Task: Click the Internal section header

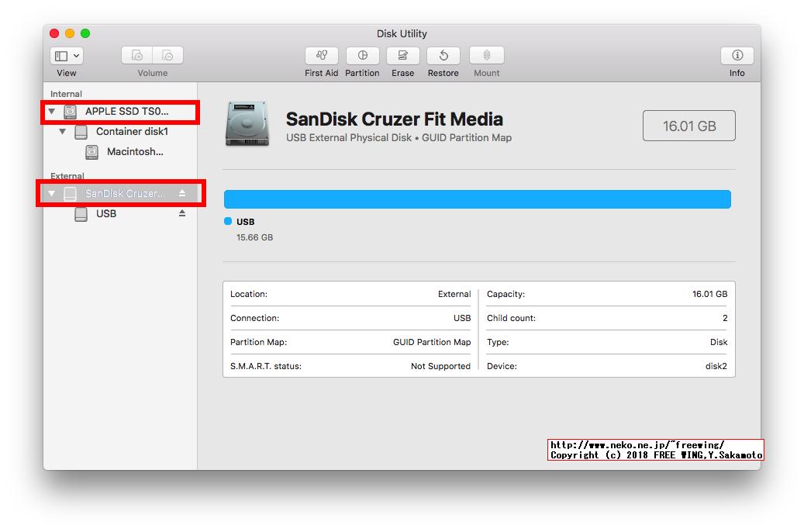Action: click(x=66, y=94)
